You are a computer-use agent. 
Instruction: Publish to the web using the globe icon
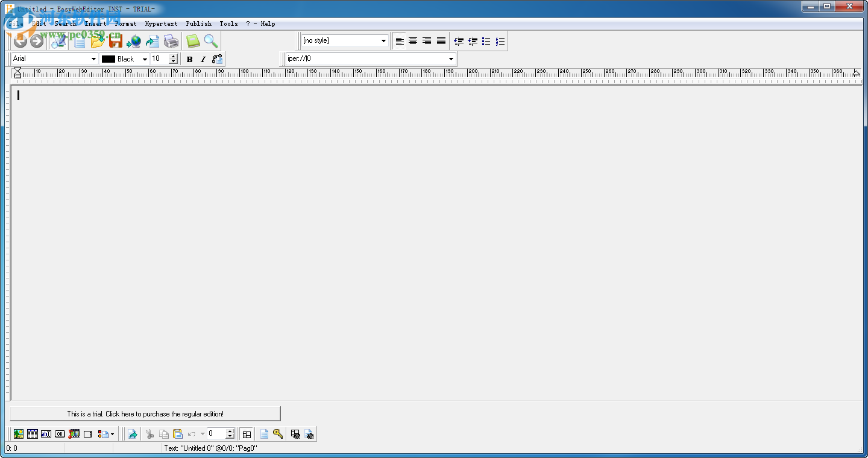point(134,41)
